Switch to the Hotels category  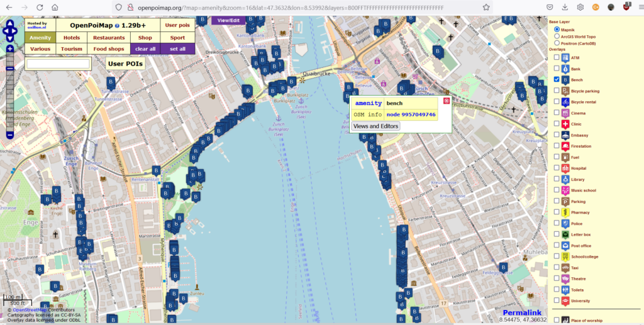click(x=72, y=37)
